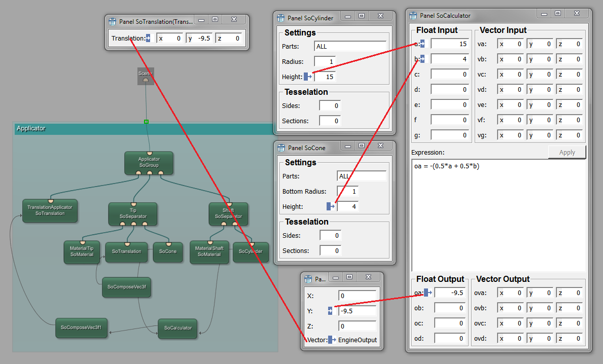
Task: Click the Expression text area
Action: click(x=499, y=215)
